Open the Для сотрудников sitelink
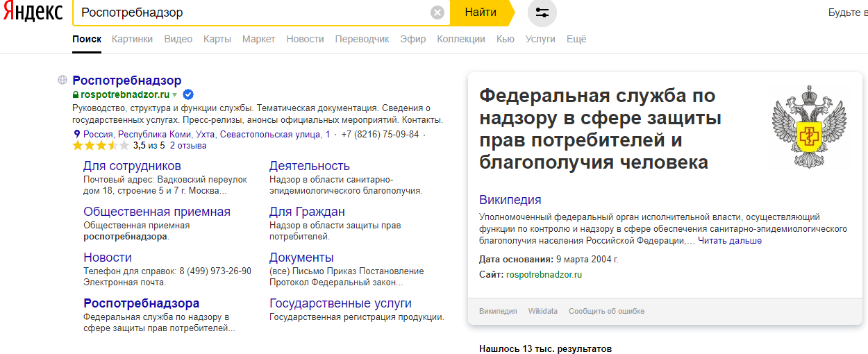The image size is (868, 354). coord(132,166)
